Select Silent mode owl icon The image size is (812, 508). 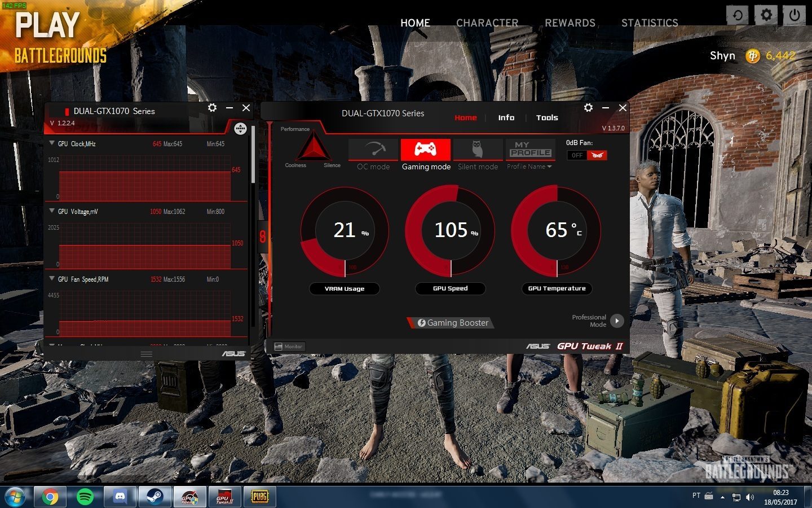[x=478, y=150]
